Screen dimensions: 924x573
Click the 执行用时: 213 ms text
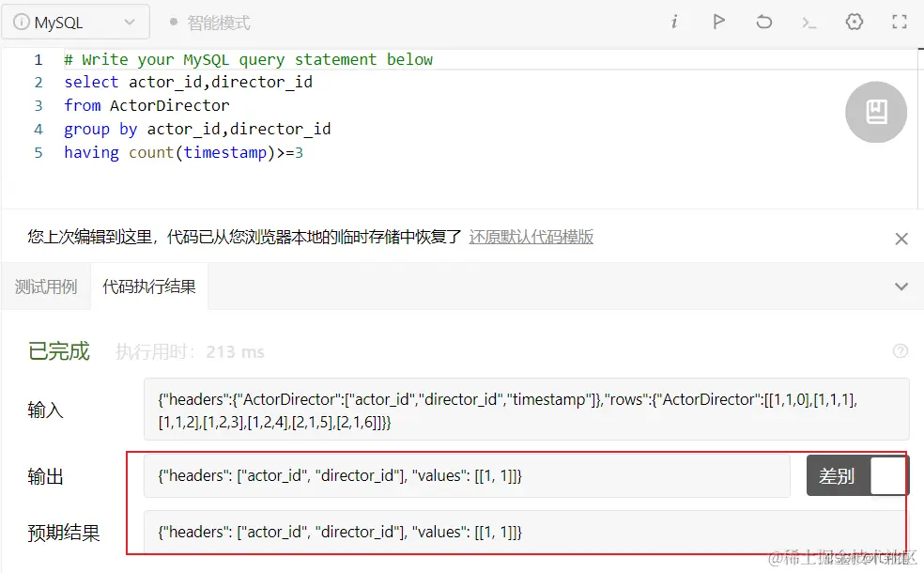click(x=190, y=352)
